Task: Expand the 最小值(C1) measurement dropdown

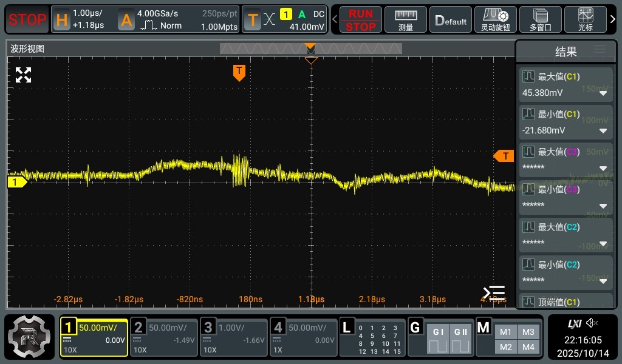Action: [603, 131]
